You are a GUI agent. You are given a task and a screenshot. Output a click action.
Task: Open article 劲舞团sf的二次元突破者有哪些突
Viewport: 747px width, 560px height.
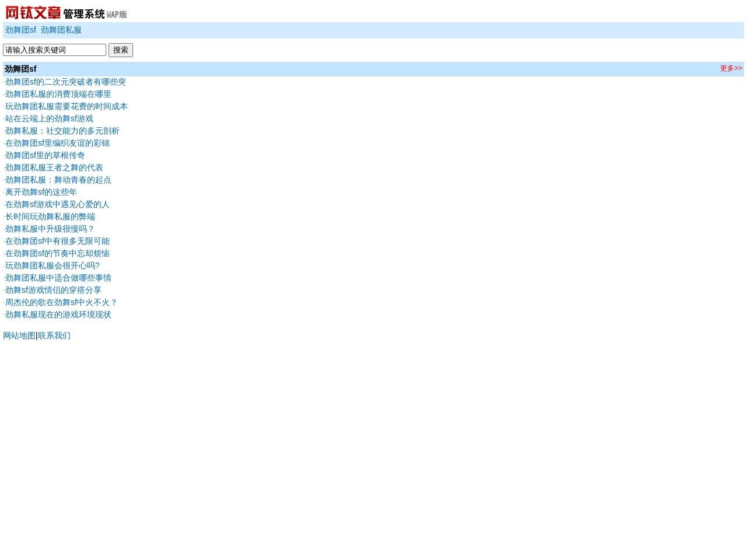click(x=65, y=82)
